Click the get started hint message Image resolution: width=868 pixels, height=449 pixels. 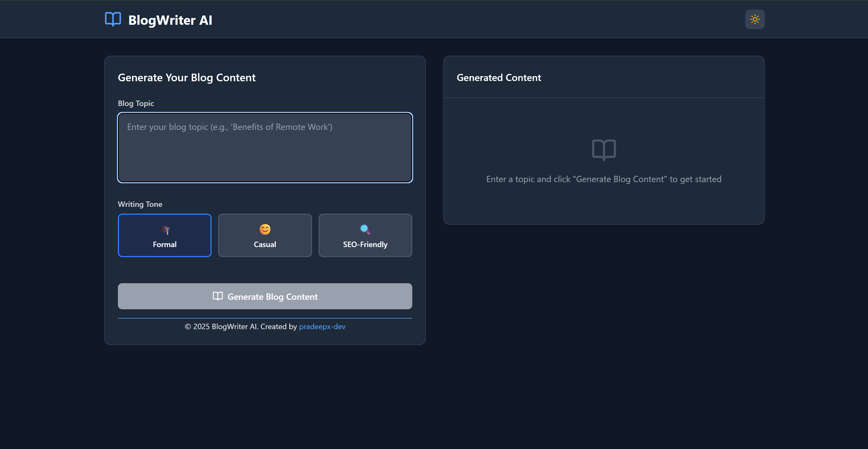pos(603,179)
